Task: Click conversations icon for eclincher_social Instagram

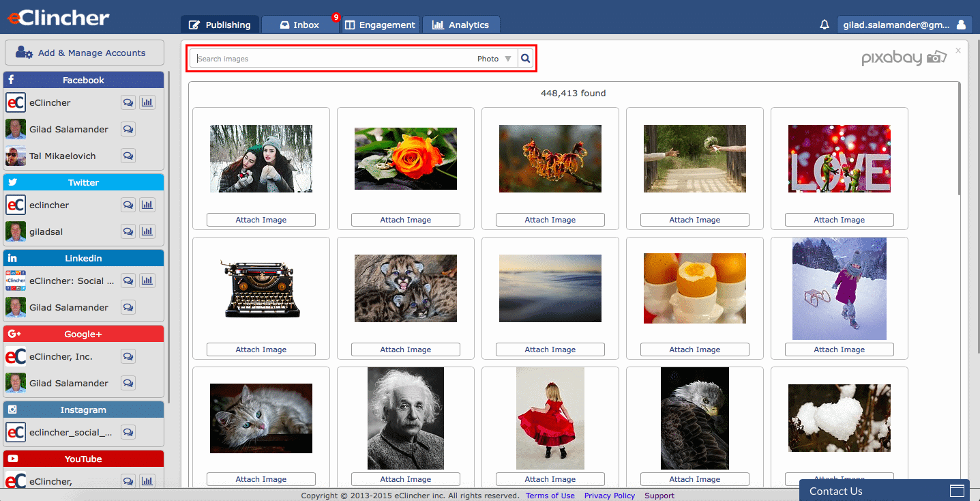Action: (128, 432)
